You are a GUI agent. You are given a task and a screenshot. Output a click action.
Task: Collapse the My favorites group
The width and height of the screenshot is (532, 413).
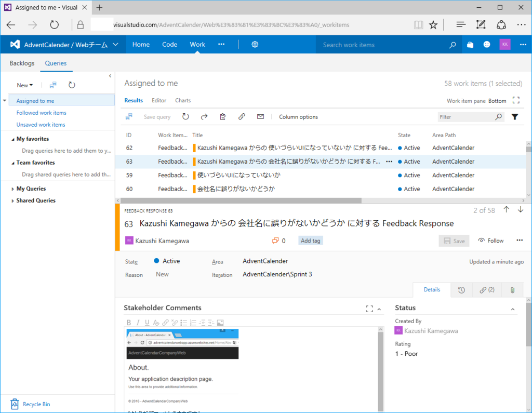tap(13, 139)
